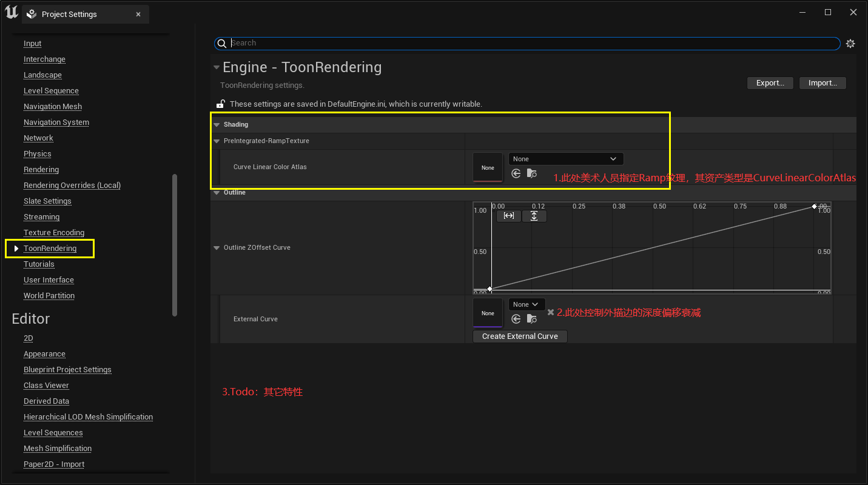Click Browse to Asset icon beside External Curve
The height and width of the screenshot is (485, 868).
point(532,318)
